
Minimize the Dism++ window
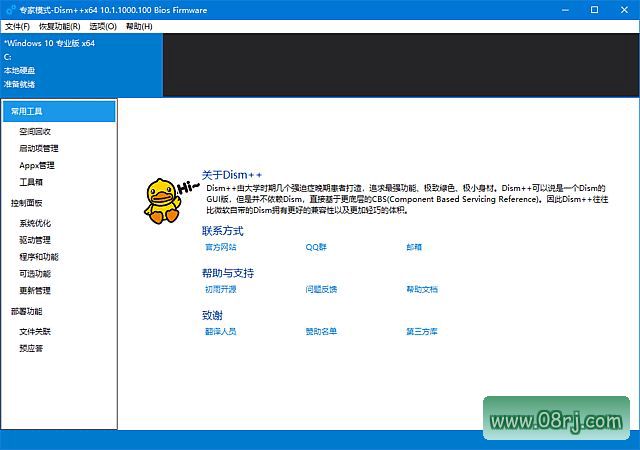tap(565, 10)
